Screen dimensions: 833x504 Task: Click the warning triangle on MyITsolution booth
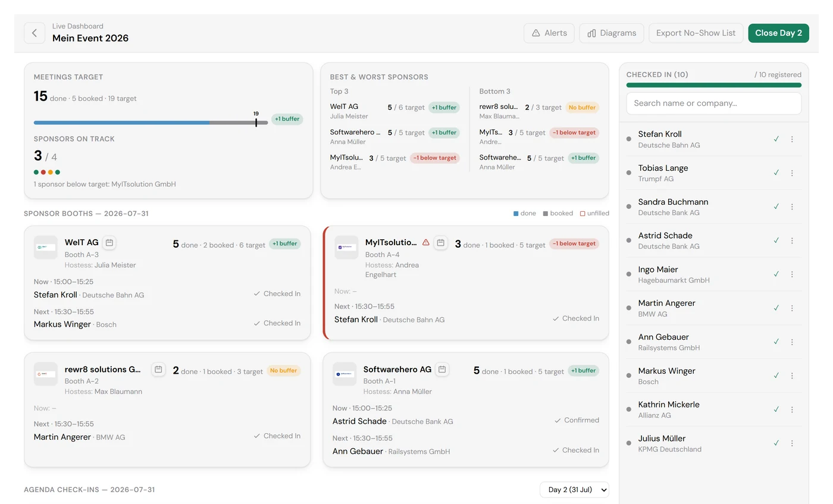pos(425,243)
